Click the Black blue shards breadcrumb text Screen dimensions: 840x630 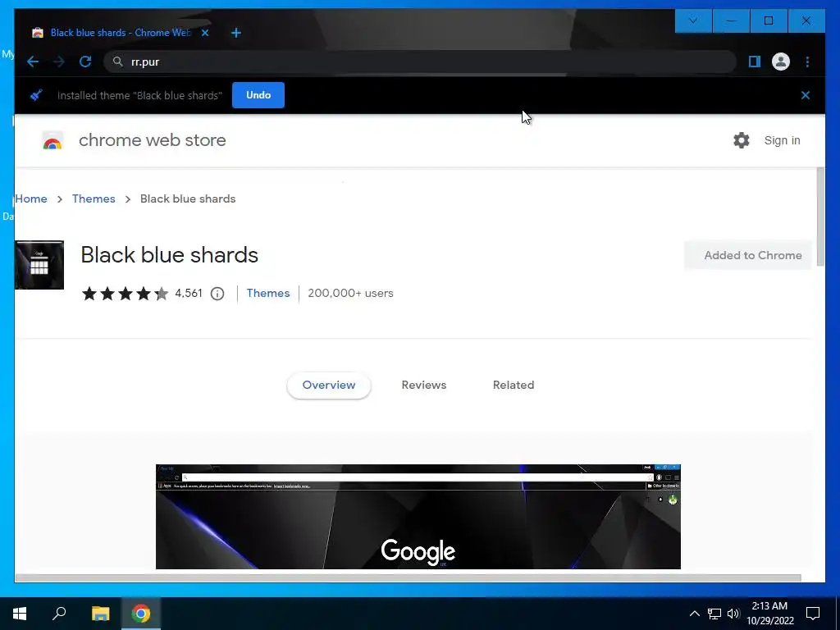(x=188, y=199)
